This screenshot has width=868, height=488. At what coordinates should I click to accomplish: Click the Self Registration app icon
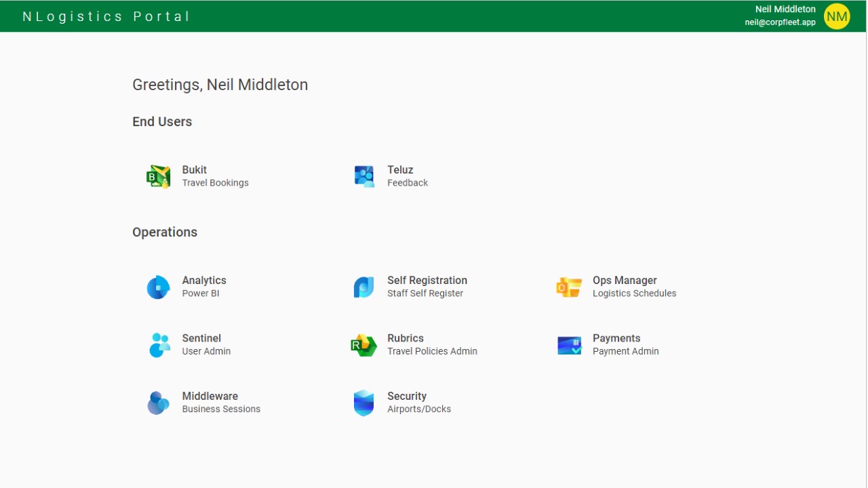364,287
